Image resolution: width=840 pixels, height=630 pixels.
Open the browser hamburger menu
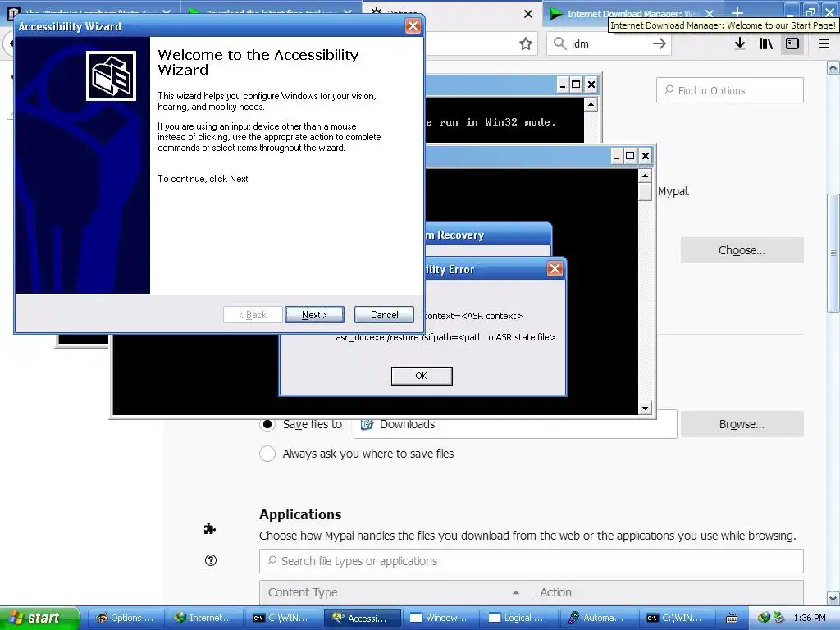point(824,44)
